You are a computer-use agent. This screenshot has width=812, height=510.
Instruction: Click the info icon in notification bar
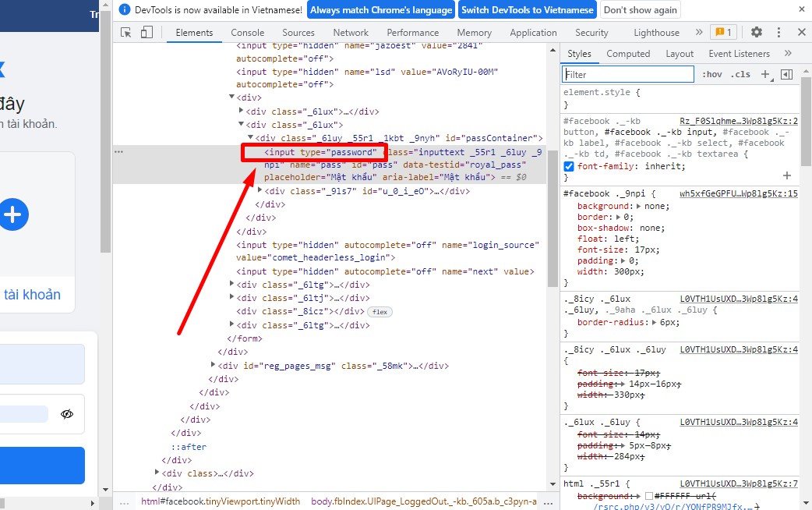tap(124, 9)
